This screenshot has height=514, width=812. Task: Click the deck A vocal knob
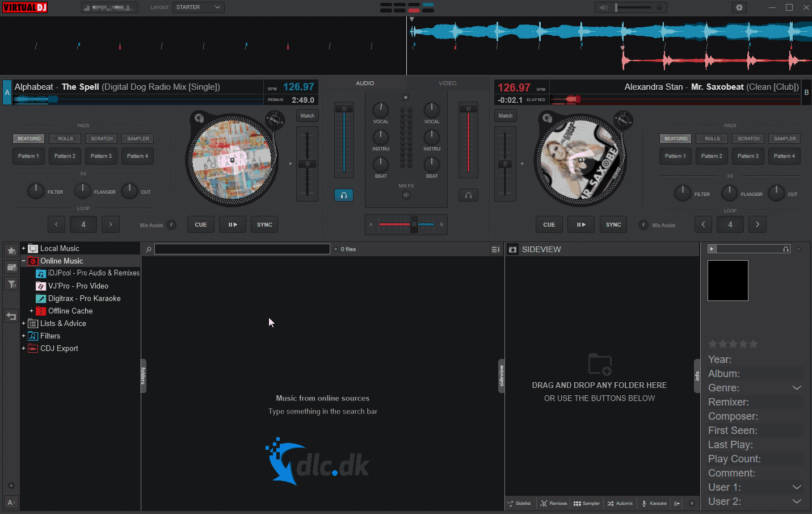click(381, 110)
